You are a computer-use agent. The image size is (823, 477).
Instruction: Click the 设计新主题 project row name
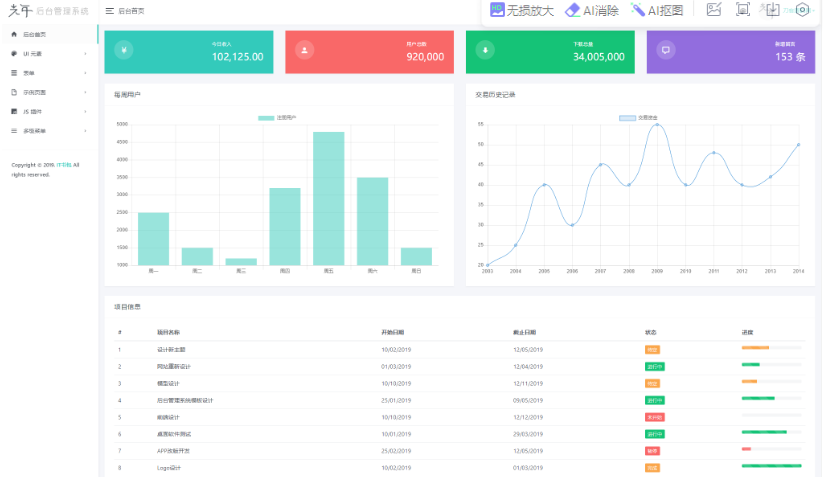tap(171, 350)
